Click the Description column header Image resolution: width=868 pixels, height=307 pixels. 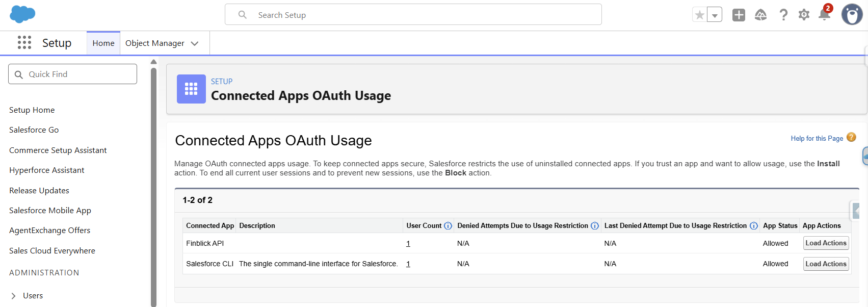257,225
